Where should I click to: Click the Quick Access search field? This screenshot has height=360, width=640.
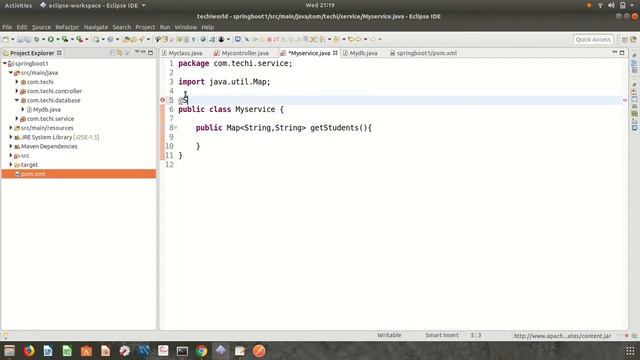coord(593,40)
